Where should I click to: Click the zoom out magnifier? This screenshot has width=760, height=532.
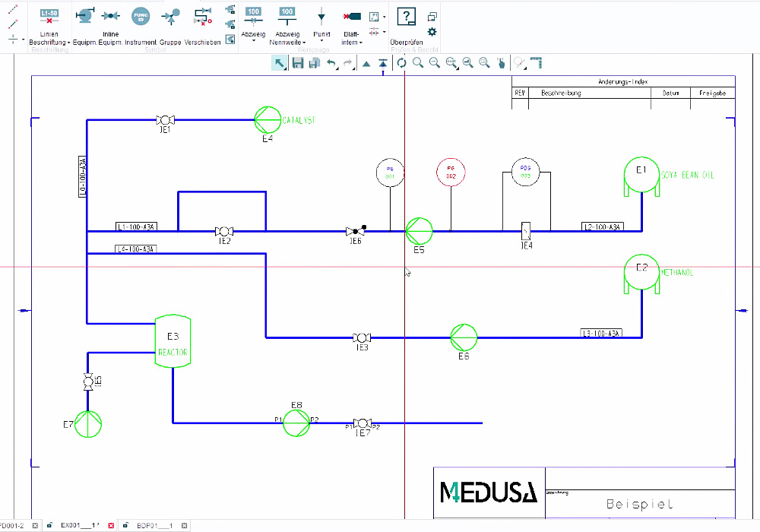(x=435, y=63)
